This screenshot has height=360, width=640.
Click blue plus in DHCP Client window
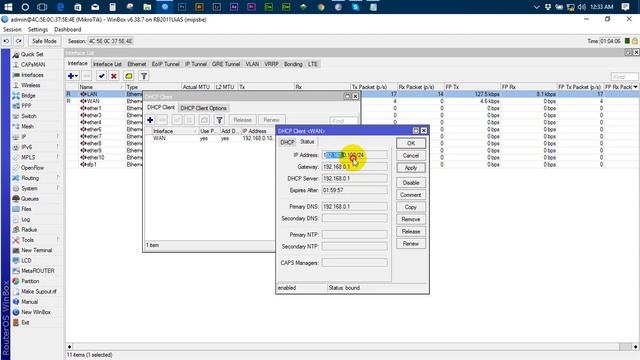pos(150,120)
